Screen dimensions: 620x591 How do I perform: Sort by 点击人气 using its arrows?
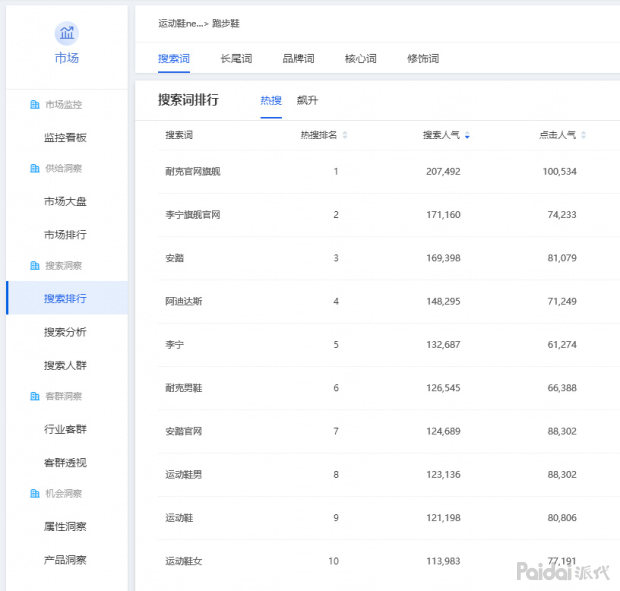point(583,135)
